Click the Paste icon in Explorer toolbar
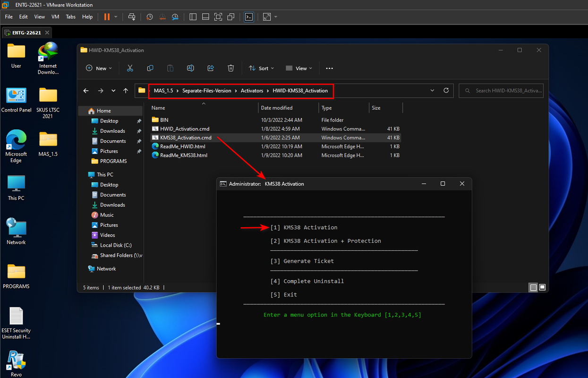 (x=170, y=68)
